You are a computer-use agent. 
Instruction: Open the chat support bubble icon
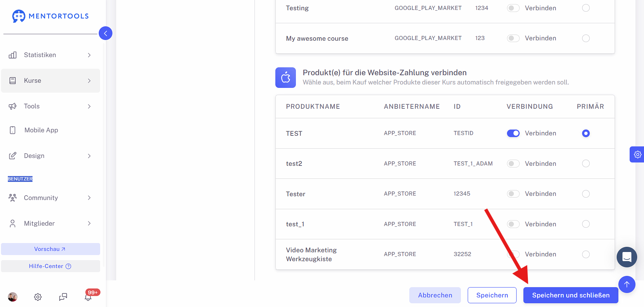click(x=627, y=257)
